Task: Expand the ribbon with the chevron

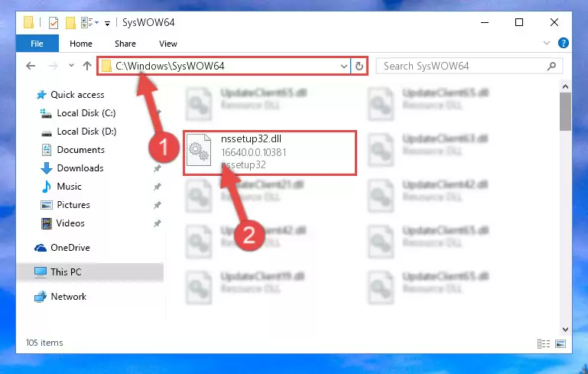Action: click(547, 43)
